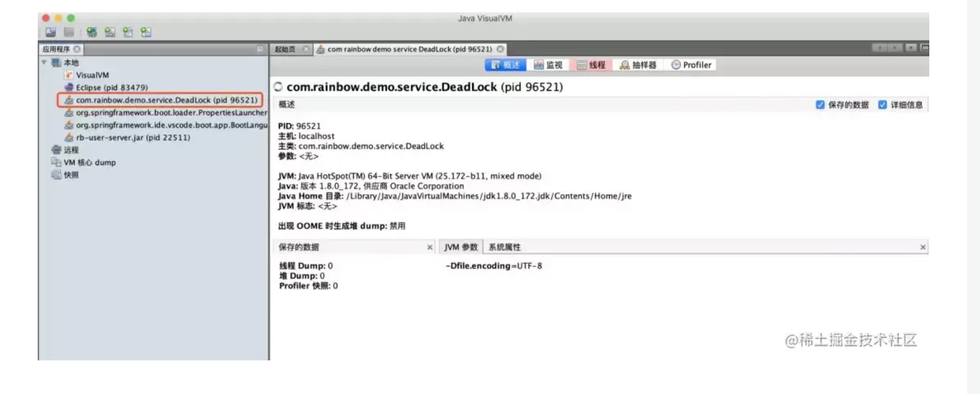Viewport: 980px width, 394px height.
Task: Click the PID: 96521 line
Action: [300, 126]
